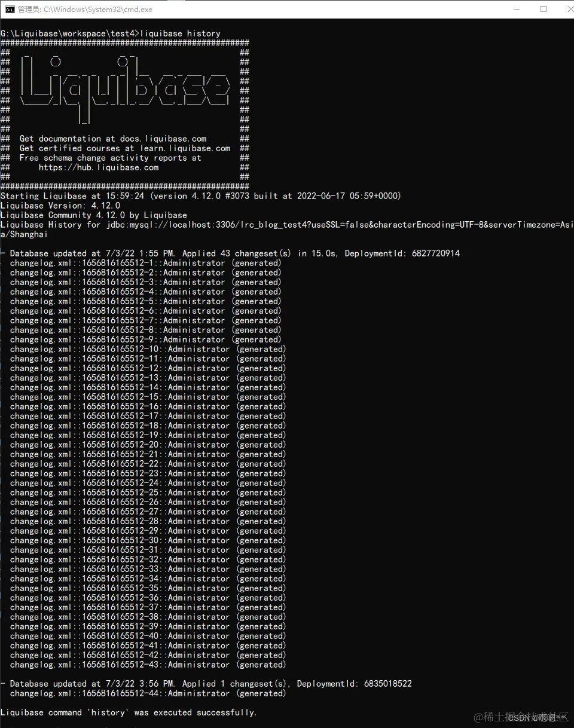
Task: Click changeset entry 1656816165512-1
Action: pos(145,263)
